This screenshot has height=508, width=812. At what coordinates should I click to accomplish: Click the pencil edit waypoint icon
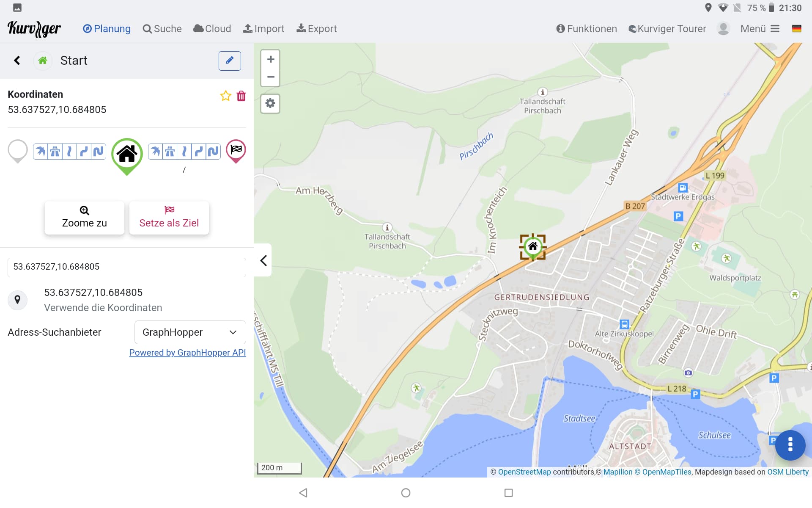[x=230, y=61]
